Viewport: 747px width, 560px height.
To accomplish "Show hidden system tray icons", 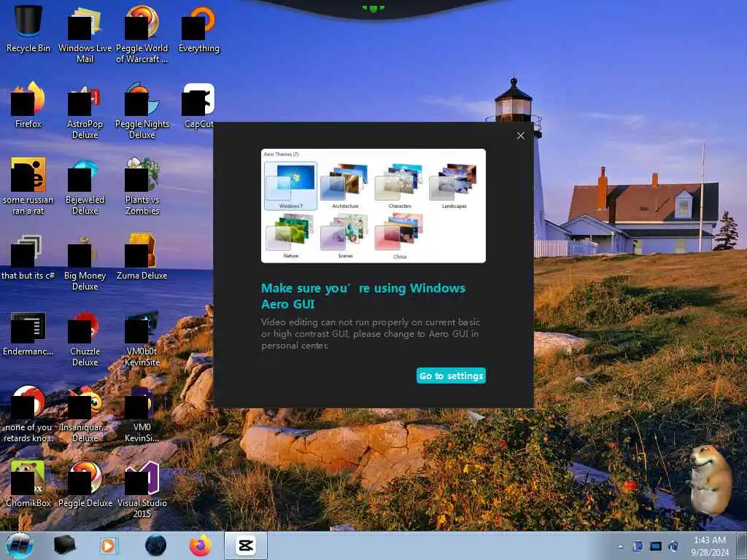I will [x=620, y=546].
